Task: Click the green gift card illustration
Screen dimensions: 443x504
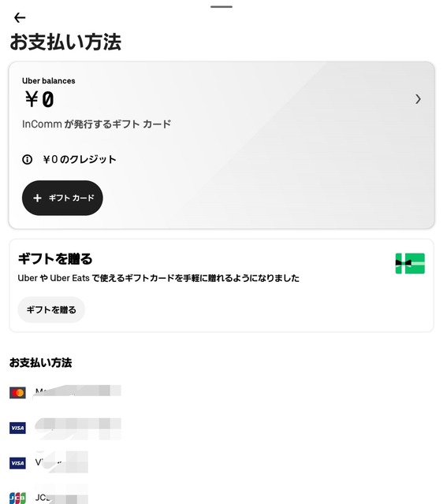Action: pos(410,263)
